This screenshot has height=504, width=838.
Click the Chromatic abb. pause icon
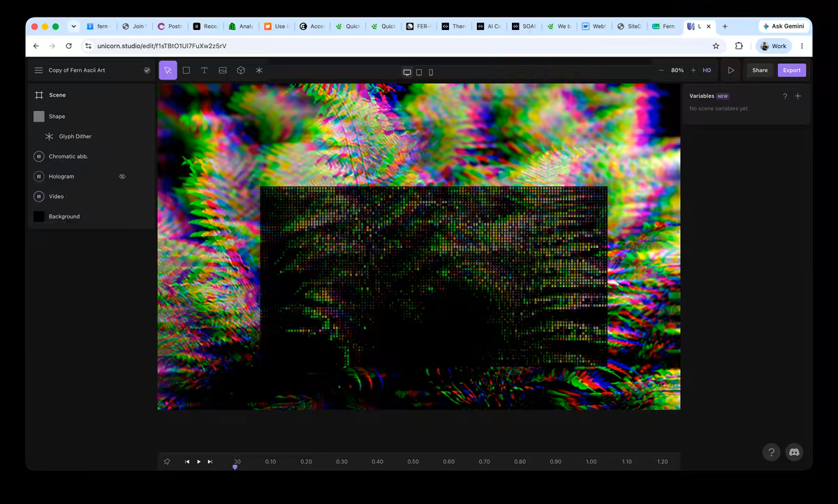39,156
